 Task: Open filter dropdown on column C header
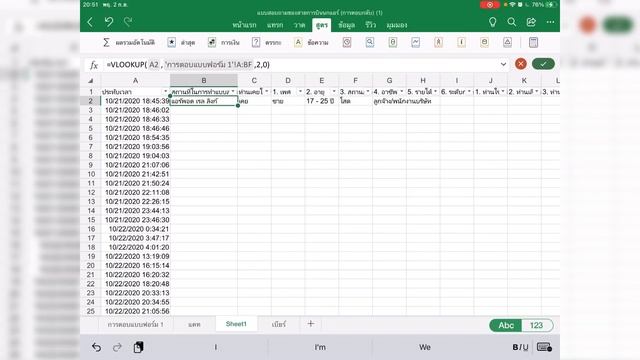[x=267, y=92]
